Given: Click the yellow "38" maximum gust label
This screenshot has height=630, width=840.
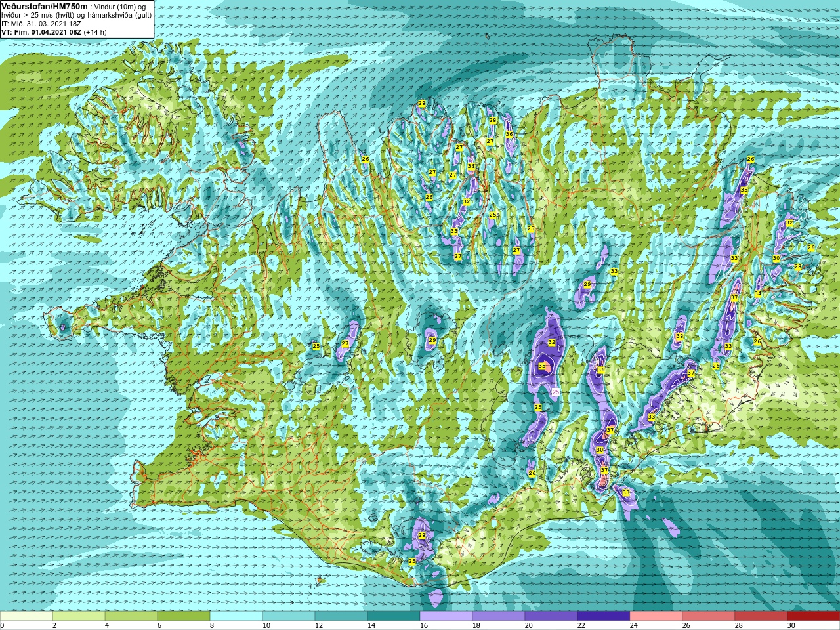Looking at the screenshot, I should click(679, 336).
